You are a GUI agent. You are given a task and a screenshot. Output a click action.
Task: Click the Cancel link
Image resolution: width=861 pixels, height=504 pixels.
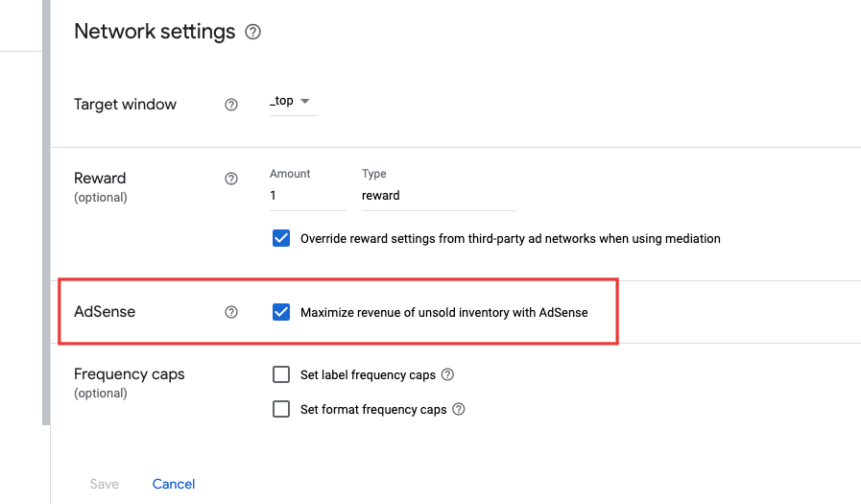pos(174,484)
